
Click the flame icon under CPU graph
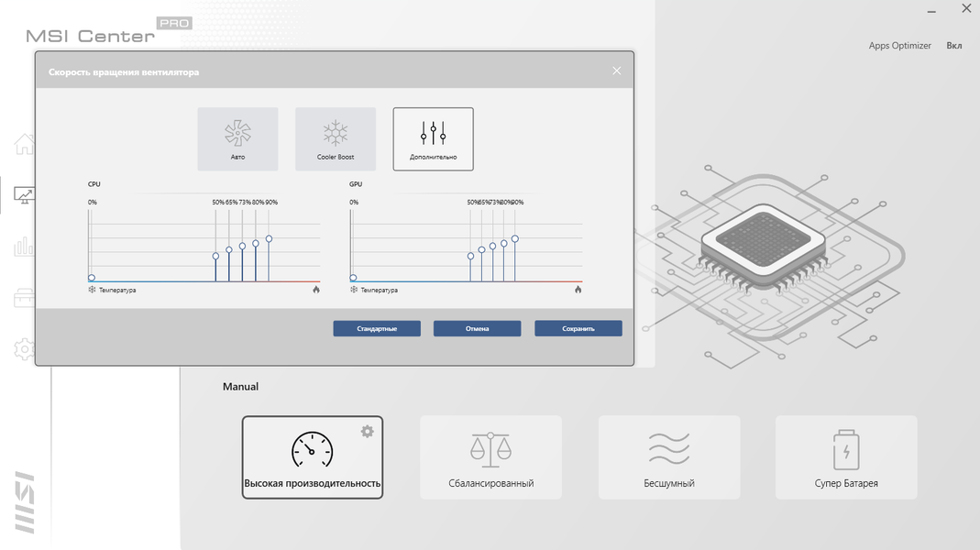(x=316, y=290)
